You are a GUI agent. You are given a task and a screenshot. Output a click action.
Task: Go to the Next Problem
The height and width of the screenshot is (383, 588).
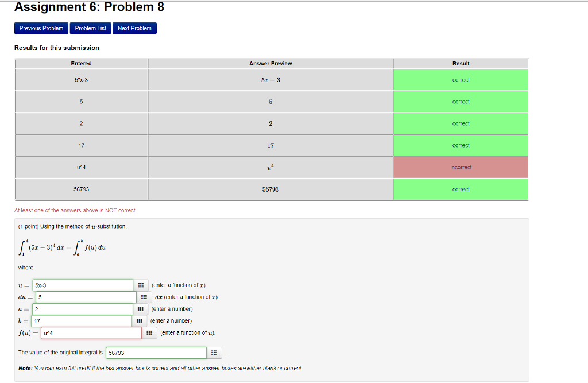coord(134,28)
